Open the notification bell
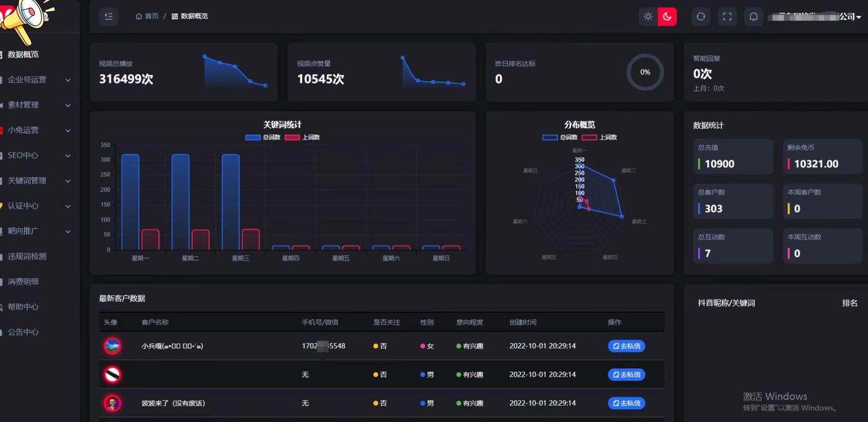This screenshot has width=868, height=422. [x=754, y=16]
